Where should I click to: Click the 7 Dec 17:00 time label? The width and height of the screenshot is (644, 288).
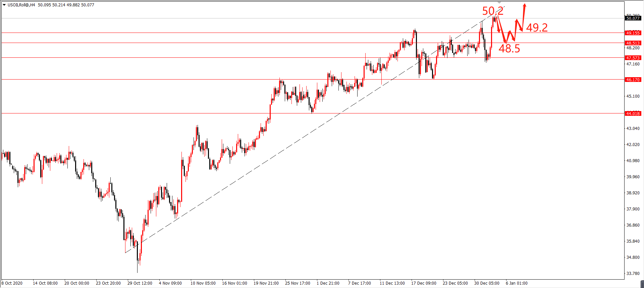(360, 283)
